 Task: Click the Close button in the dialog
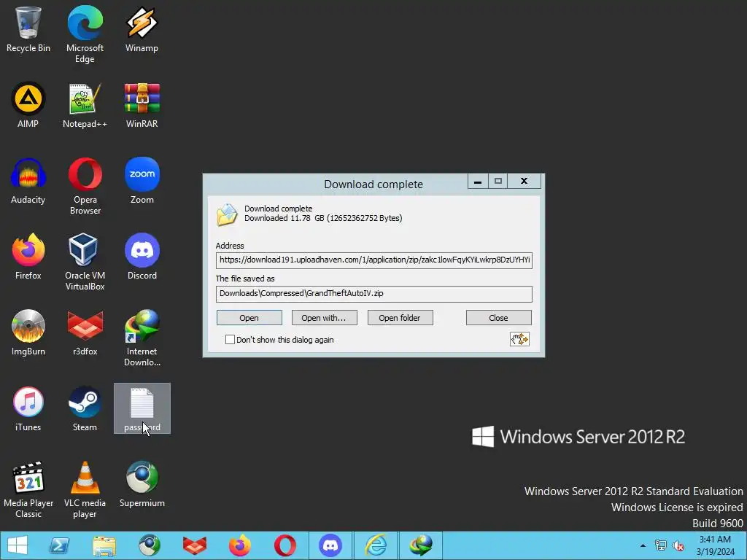click(498, 318)
